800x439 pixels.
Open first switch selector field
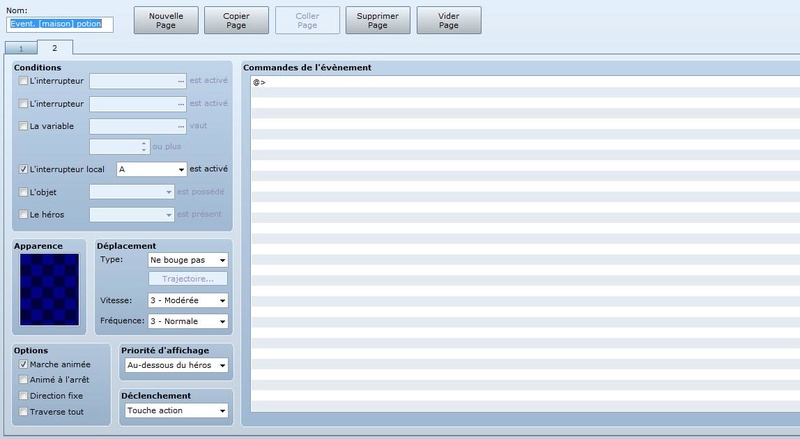tap(138, 81)
